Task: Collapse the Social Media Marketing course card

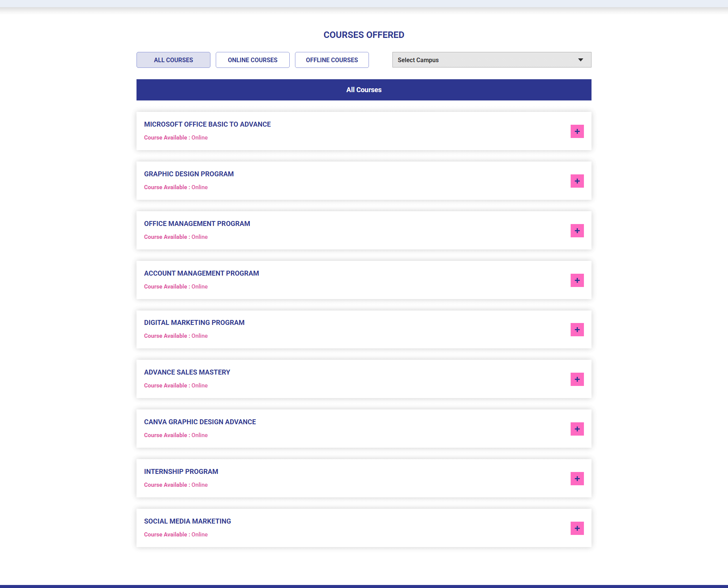Action: click(x=577, y=528)
